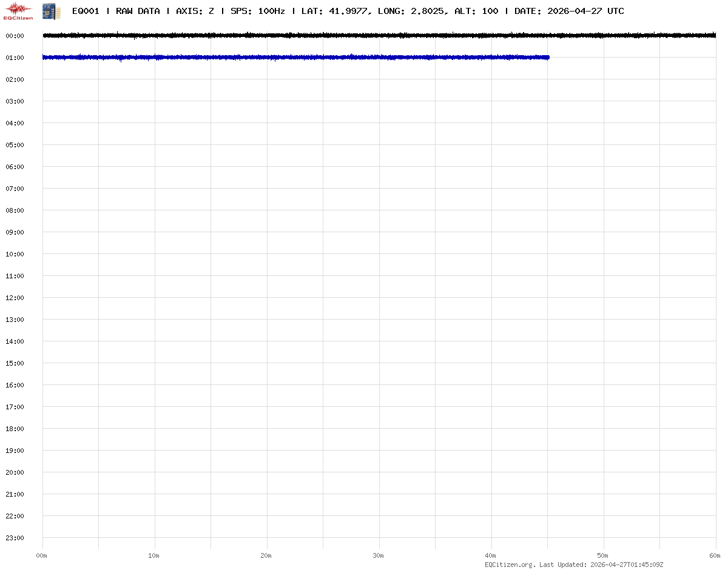Click the SPS: 100Hz header text
728x570 pixels.
tap(257, 11)
